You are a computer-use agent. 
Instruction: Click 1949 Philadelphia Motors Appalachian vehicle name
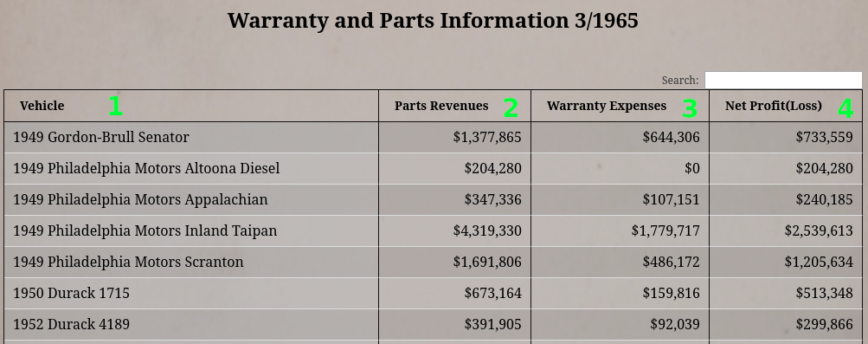pyautogui.click(x=140, y=199)
